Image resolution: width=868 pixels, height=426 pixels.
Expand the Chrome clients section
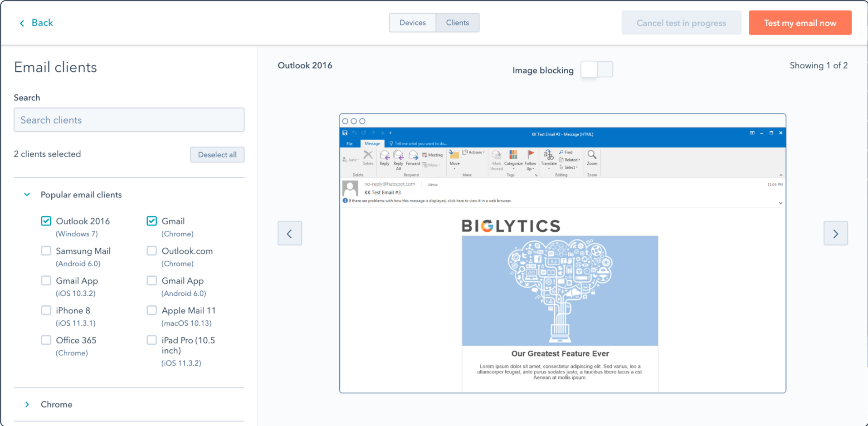pos(27,404)
